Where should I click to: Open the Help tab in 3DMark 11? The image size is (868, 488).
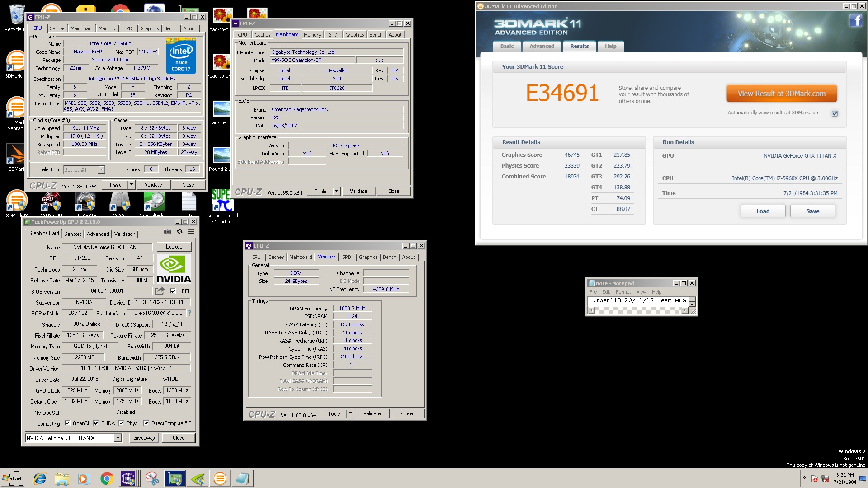610,46
